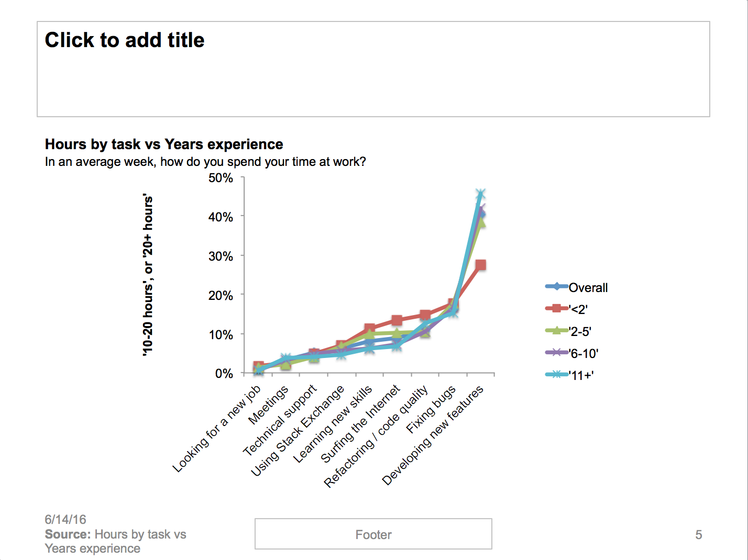Image resolution: width=748 pixels, height=560 pixels.
Task: Select the Footer text box
Action: [373, 534]
